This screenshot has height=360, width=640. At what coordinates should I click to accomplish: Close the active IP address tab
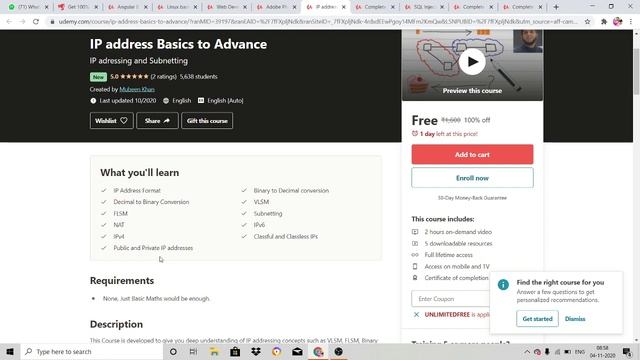tap(344, 7)
